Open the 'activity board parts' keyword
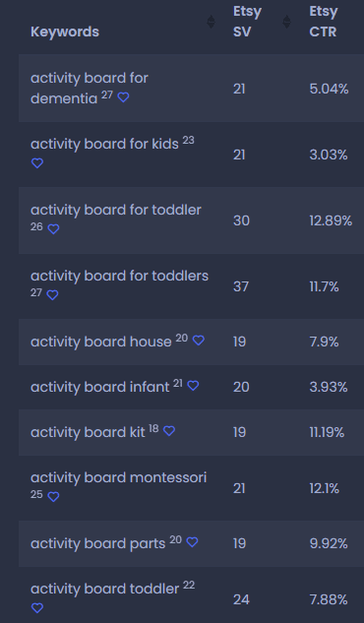Image resolution: width=364 pixels, height=623 pixels. click(98, 543)
